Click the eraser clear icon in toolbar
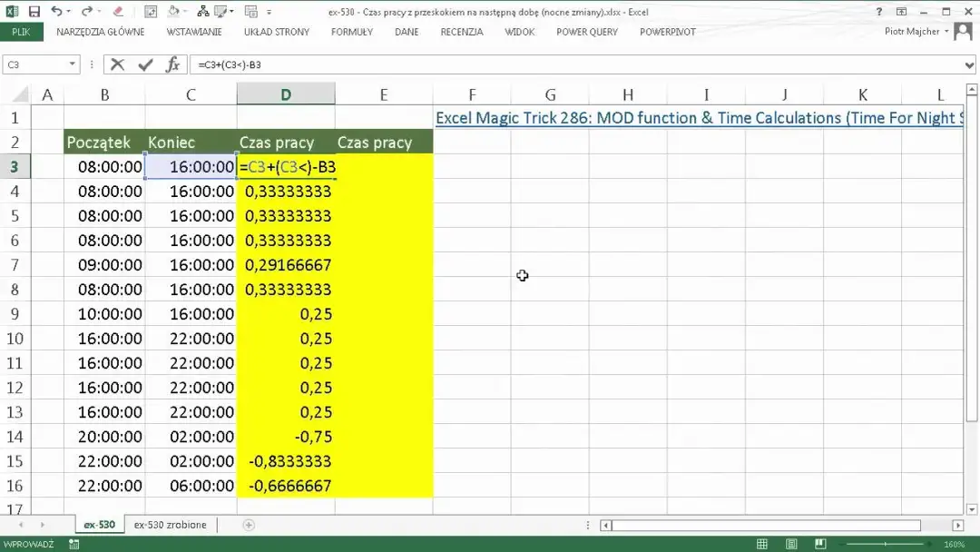This screenshot has height=552, width=980. pos(116,12)
